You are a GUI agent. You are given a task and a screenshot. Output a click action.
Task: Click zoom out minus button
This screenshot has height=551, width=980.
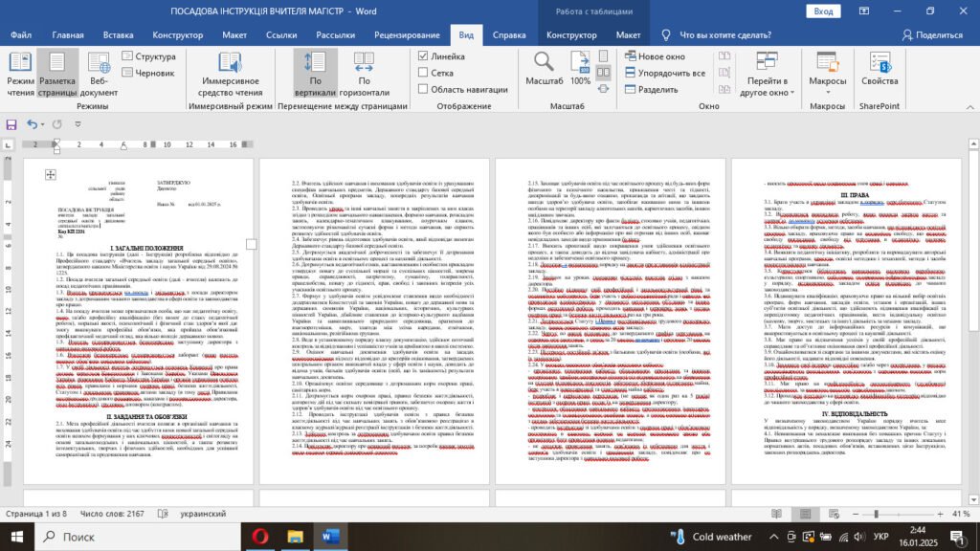856,514
